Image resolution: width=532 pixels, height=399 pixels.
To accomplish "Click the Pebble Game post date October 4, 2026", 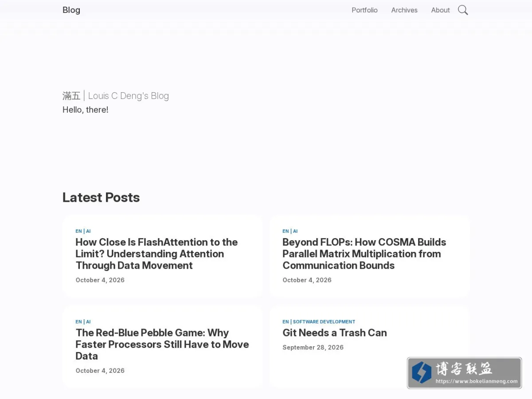I will click(x=100, y=370).
